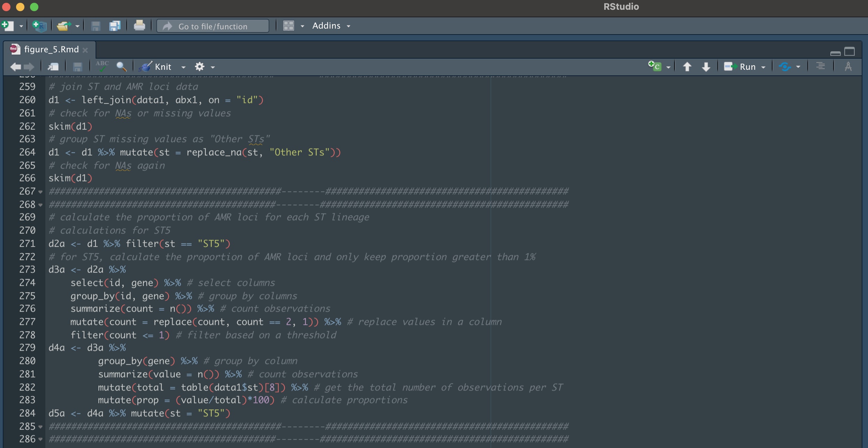Click the Go to file/function field
The image size is (868, 448).
coord(213,26)
